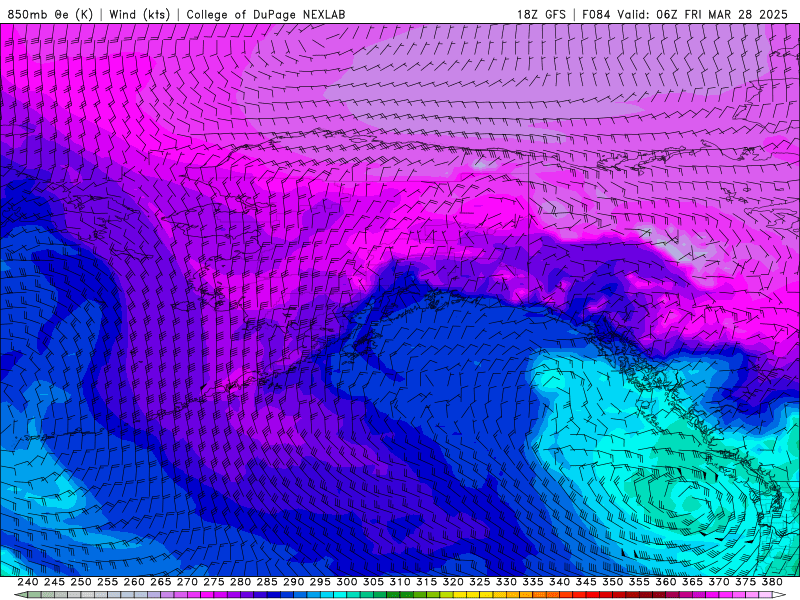
Task: Click the 305 value on the color scale
Action: click(373, 582)
